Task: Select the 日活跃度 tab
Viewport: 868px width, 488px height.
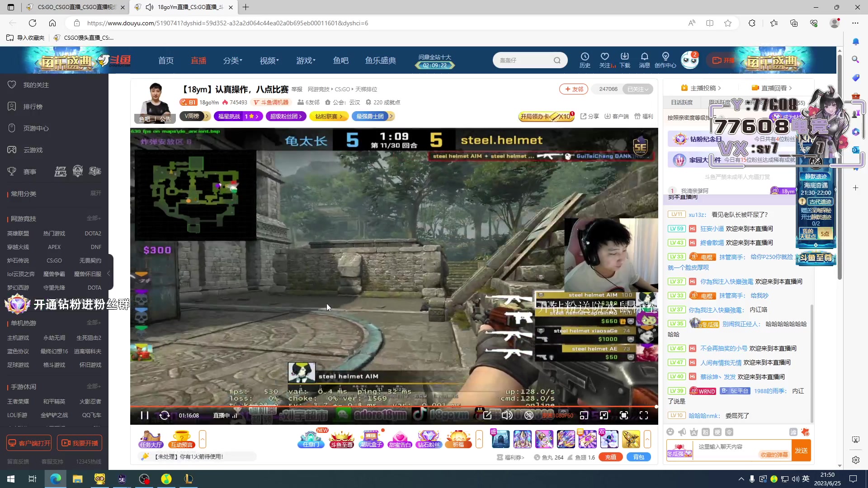Action: tap(682, 102)
